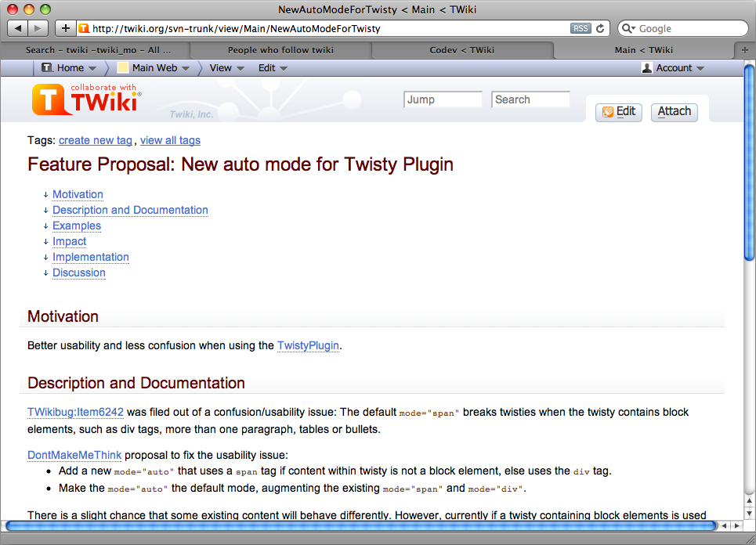756x545 pixels.
Task: Add bookmark with the plus button
Action: coord(66,28)
